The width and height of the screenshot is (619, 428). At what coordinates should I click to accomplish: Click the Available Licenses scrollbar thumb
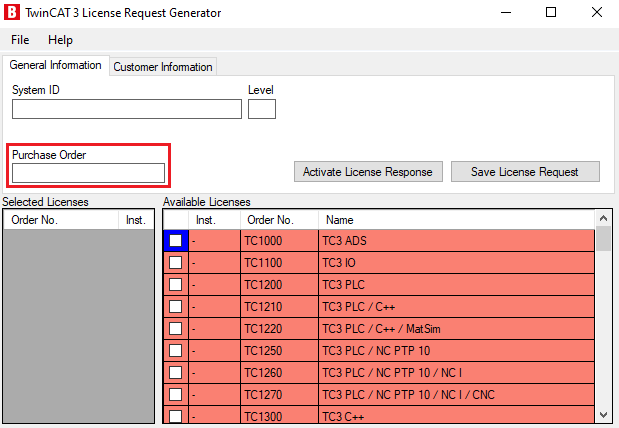(603, 238)
